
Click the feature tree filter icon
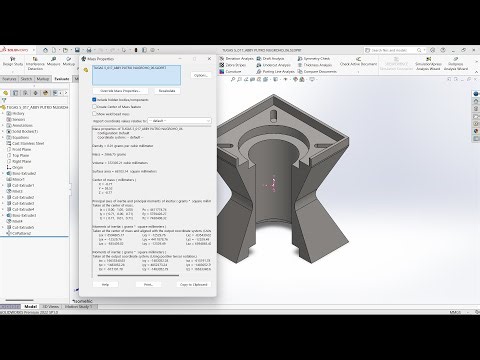coord(4,100)
